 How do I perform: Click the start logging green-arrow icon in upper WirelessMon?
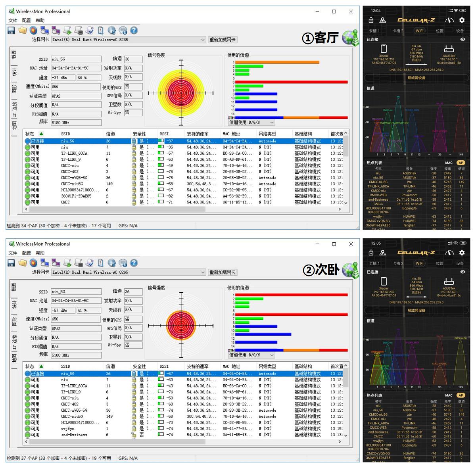(67, 30)
